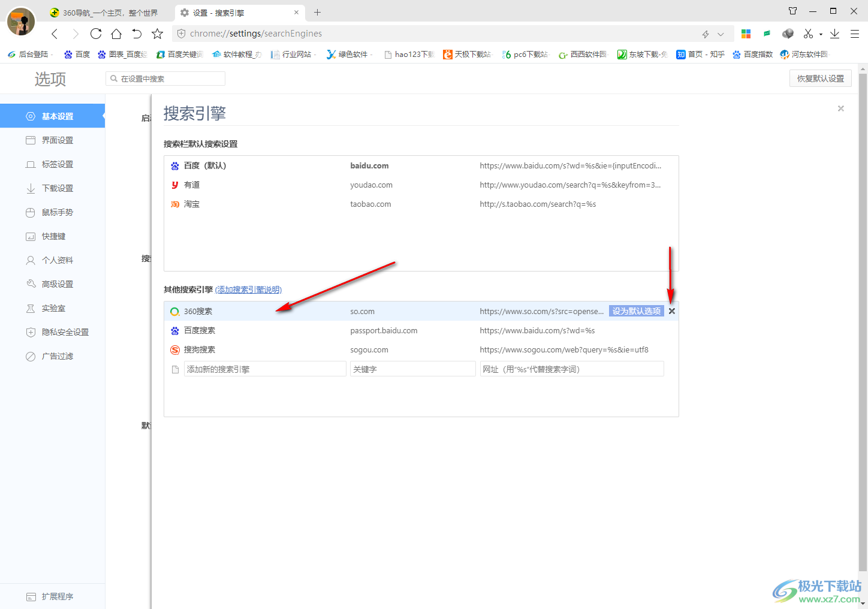Select 快捷键 in the sidebar

point(52,236)
